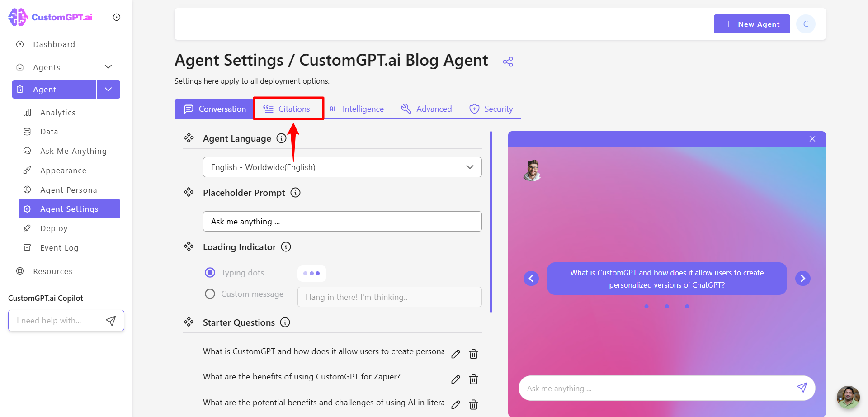Select the second carousel dot
This screenshot has width=868, height=417.
pyautogui.click(x=667, y=306)
